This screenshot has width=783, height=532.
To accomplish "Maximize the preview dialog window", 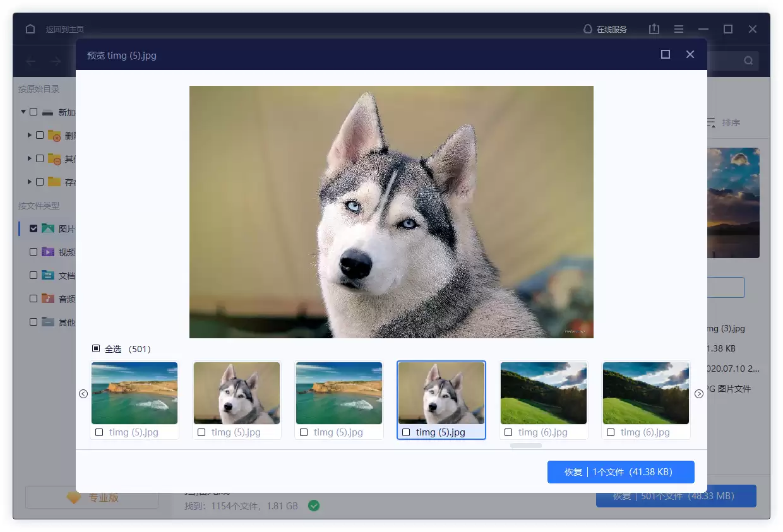I will pos(666,55).
